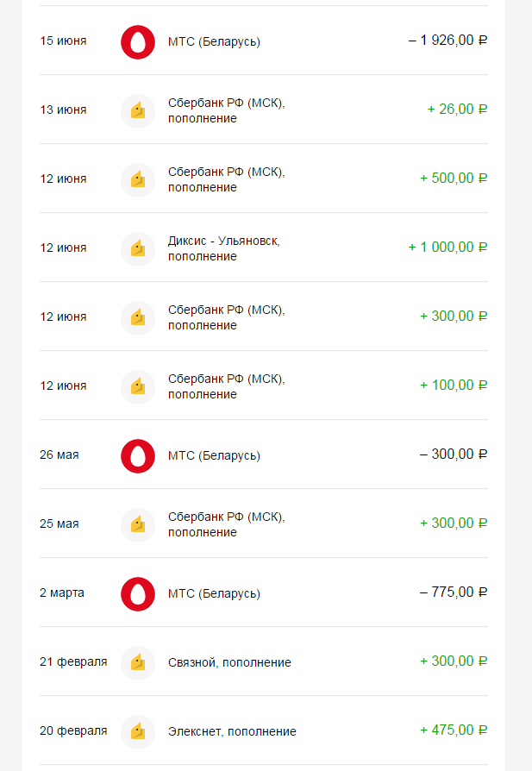Click the MTS logo on the 15 июня payment
Image resolution: width=532 pixels, height=771 pixels.
tap(137, 41)
